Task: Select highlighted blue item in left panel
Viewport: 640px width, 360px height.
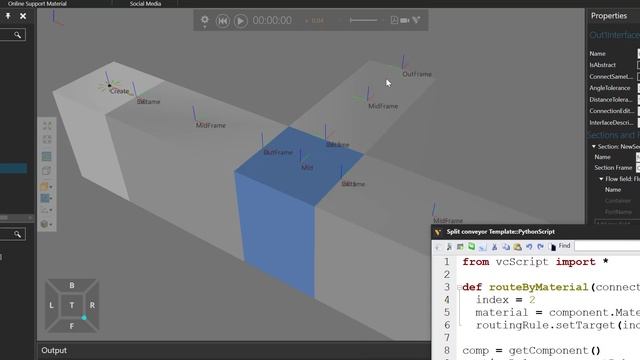Action: tap(13, 168)
